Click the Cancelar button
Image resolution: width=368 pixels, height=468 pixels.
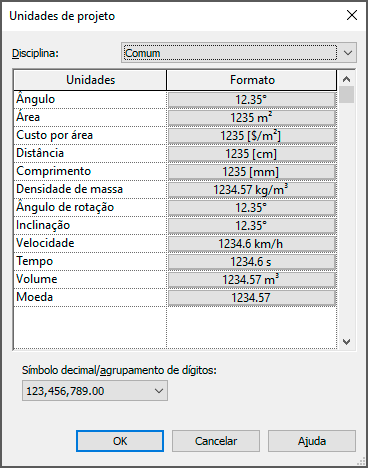[x=216, y=441]
